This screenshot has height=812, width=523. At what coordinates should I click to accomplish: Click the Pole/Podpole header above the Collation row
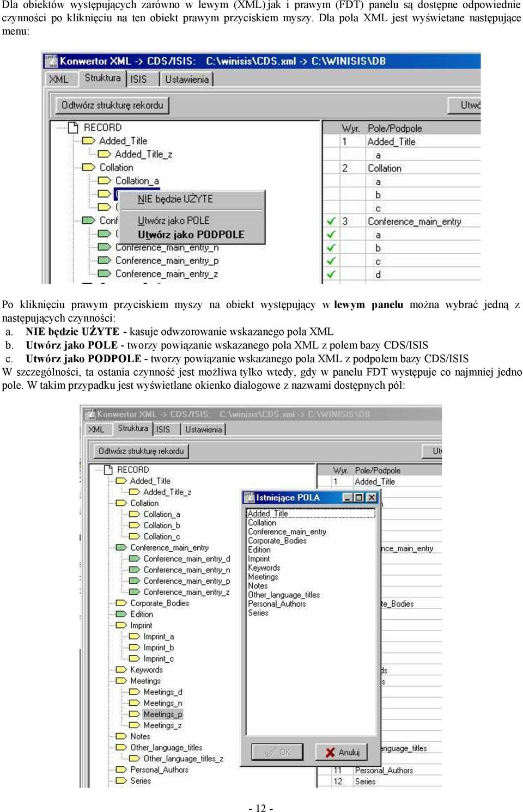(395, 129)
